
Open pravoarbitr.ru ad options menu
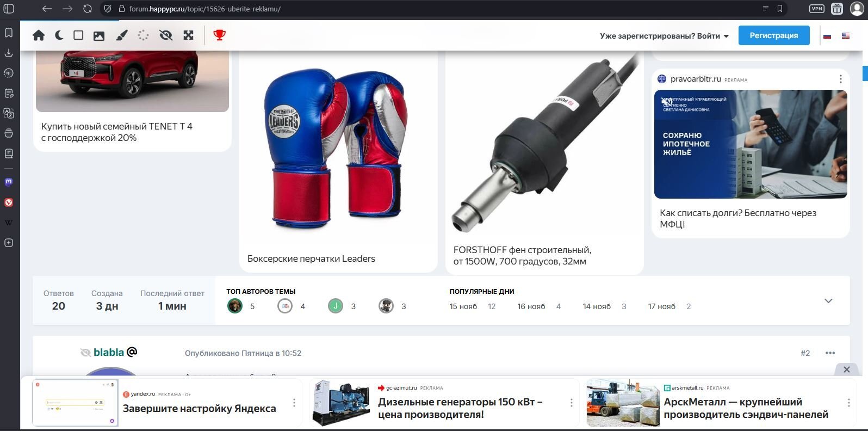tap(840, 79)
